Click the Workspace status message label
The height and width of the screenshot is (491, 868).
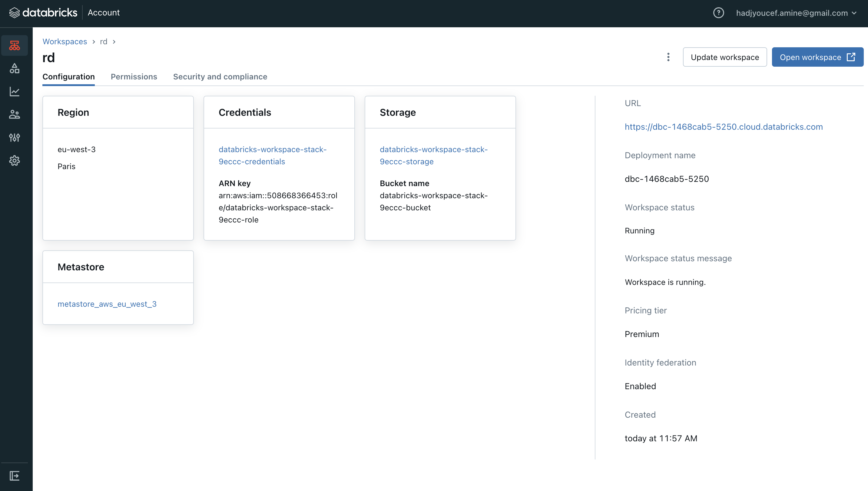[678, 258]
